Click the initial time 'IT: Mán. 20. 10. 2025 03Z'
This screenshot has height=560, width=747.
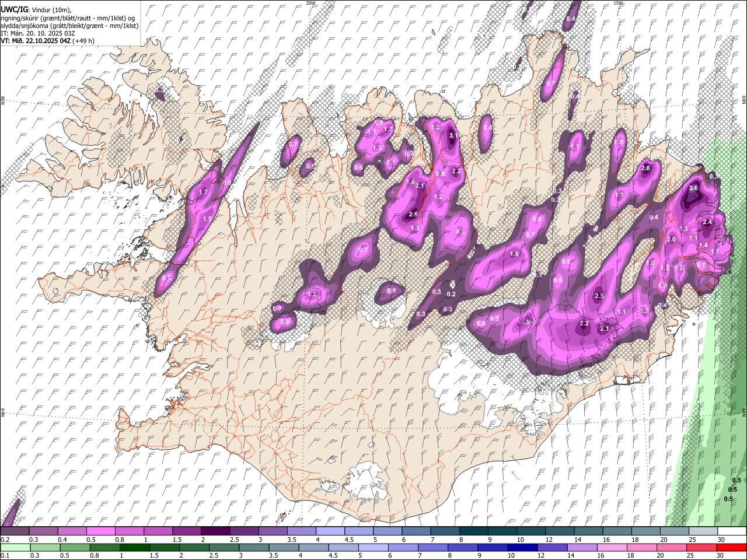(39, 33)
